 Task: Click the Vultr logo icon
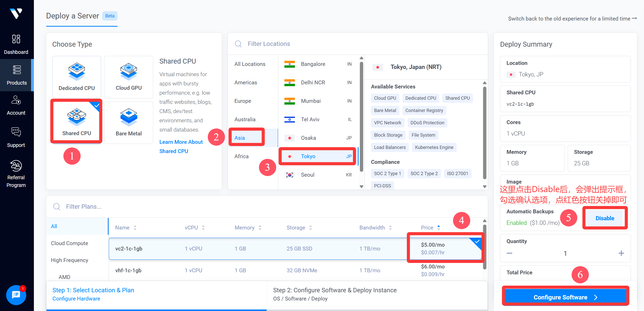16,13
